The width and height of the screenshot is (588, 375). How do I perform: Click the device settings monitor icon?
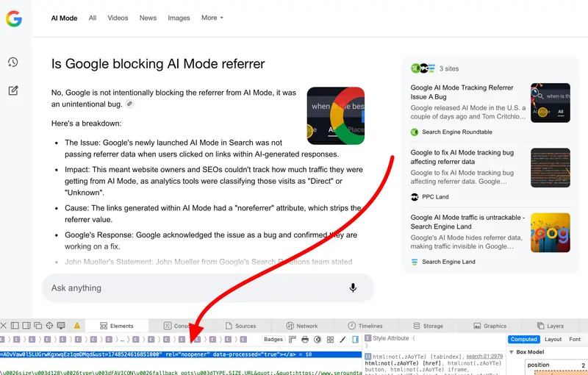coord(61,326)
